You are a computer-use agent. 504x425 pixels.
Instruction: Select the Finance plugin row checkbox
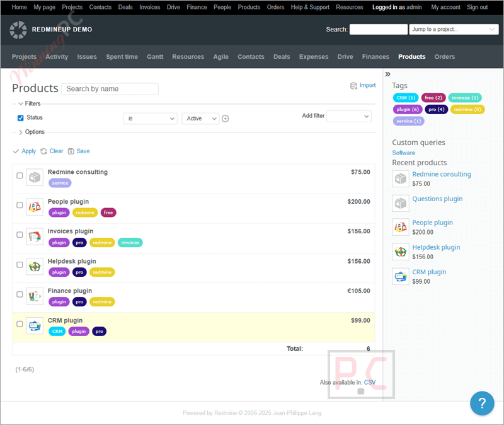click(x=20, y=294)
